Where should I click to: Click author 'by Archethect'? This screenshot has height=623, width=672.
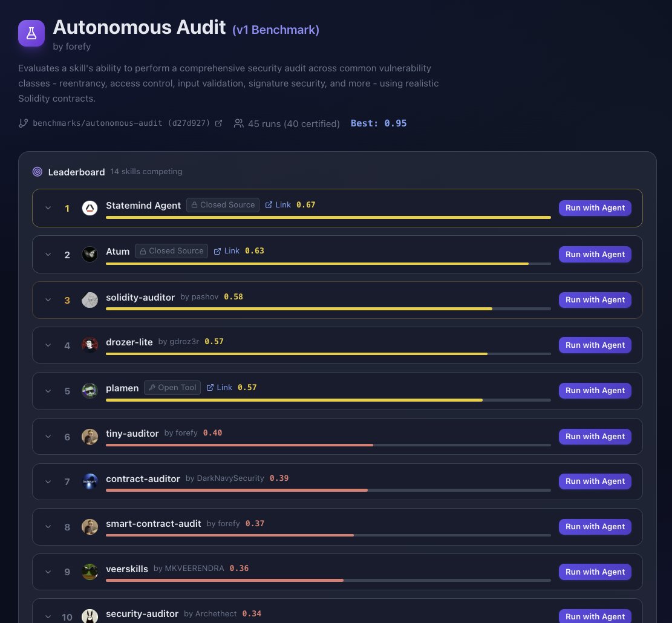pos(210,614)
